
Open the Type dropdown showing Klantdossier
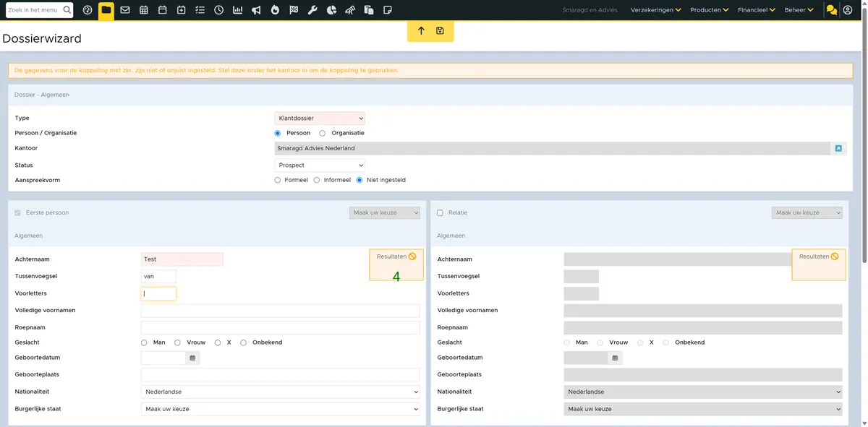[x=320, y=118]
